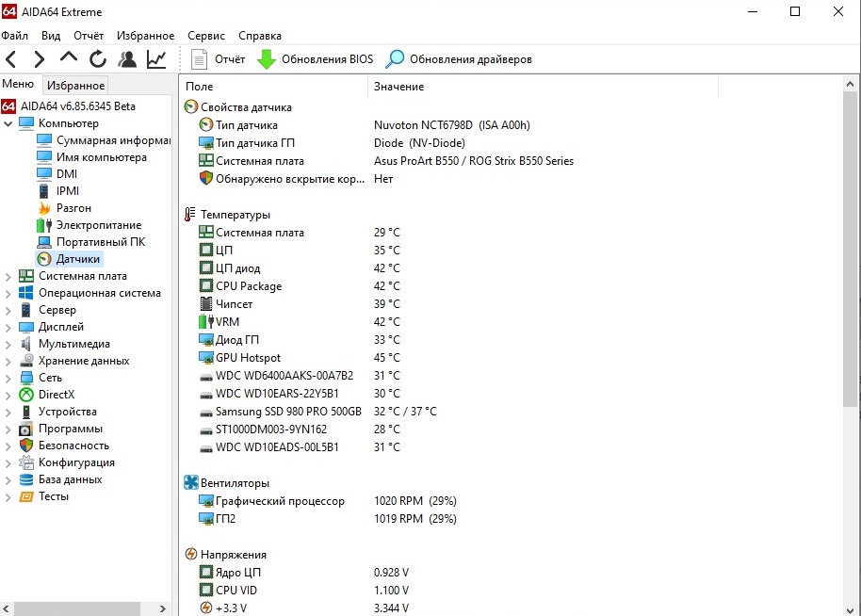This screenshot has width=861, height=616.
Task: Open the Отчёт menu in the menu bar
Action: [x=89, y=36]
